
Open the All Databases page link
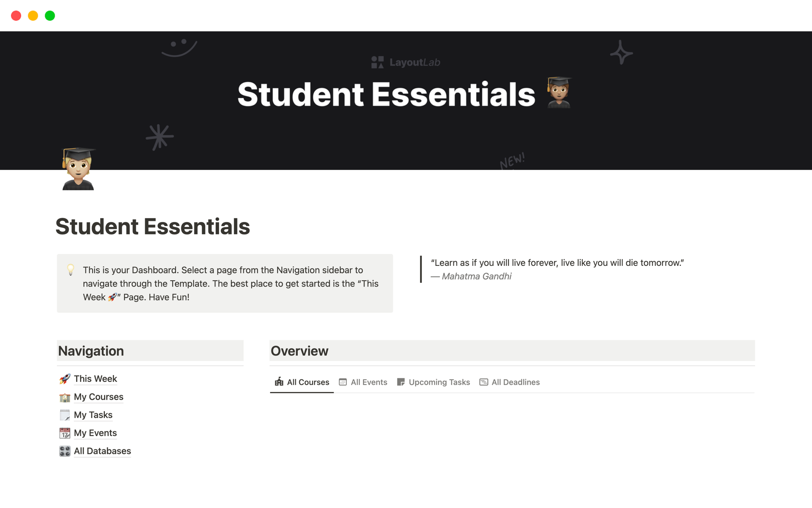pyautogui.click(x=102, y=451)
